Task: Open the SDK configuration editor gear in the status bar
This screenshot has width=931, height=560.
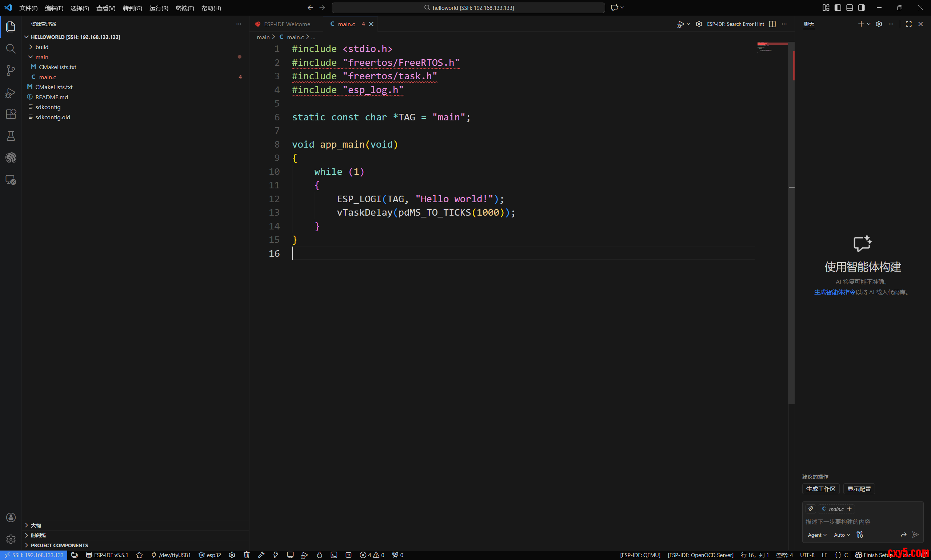Action: (232, 555)
